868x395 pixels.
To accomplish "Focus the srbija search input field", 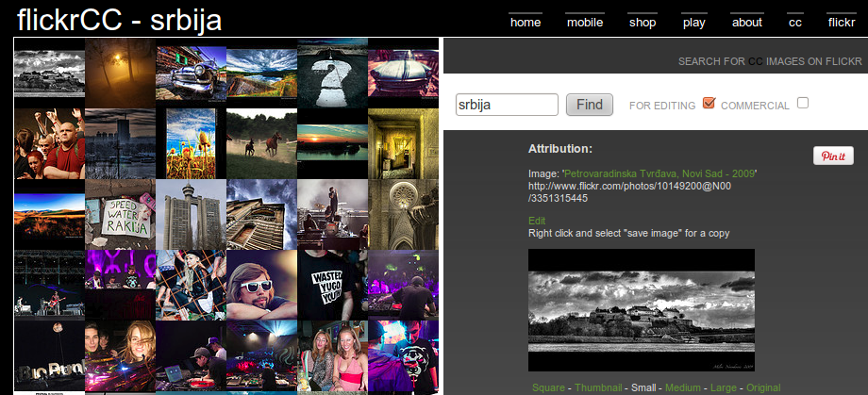I will pos(507,105).
